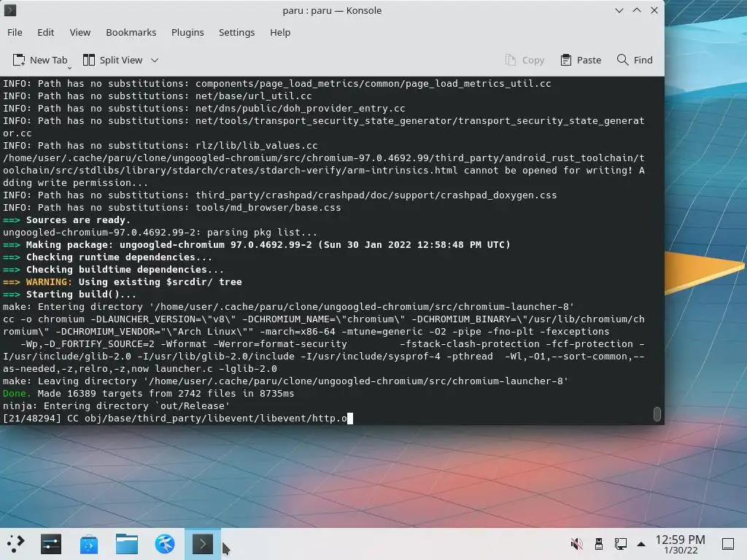Open the View menu
The image size is (747, 560).
[x=80, y=32]
